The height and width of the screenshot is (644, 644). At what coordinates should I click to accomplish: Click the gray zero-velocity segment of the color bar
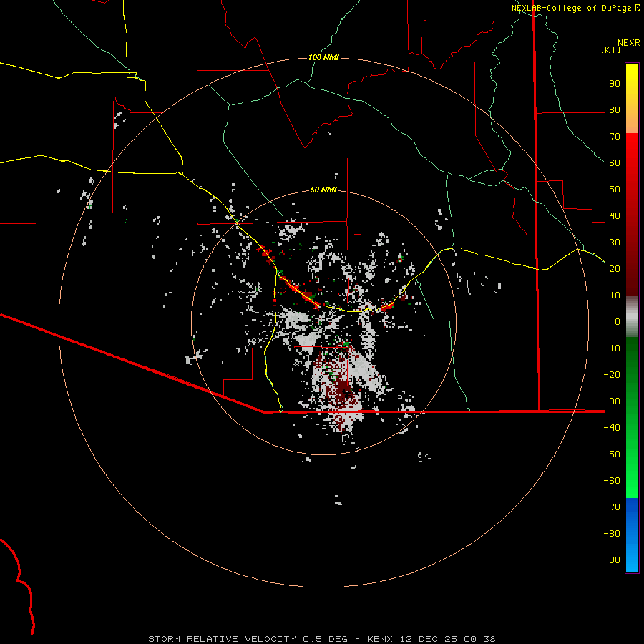coord(632,317)
